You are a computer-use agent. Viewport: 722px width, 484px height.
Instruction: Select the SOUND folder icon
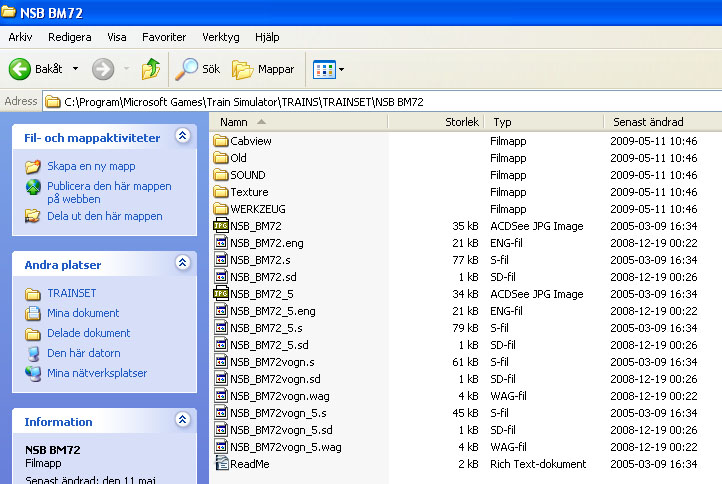(221, 175)
